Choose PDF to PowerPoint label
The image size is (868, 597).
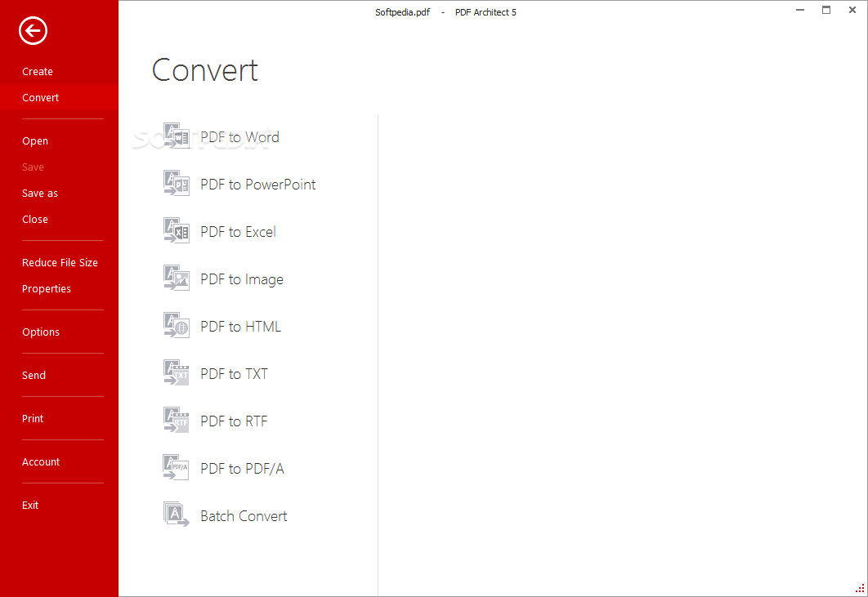(258, 185)
